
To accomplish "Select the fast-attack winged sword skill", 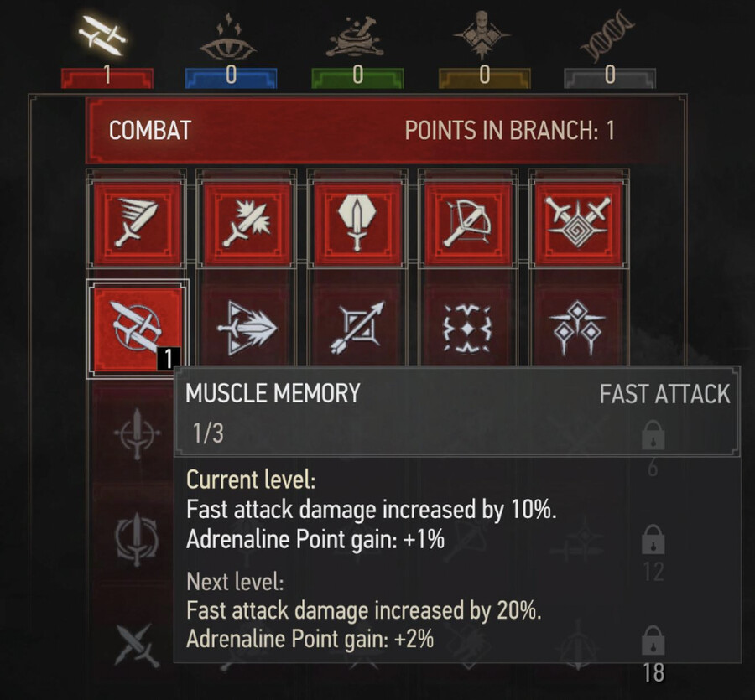I will tap(138, 223).
